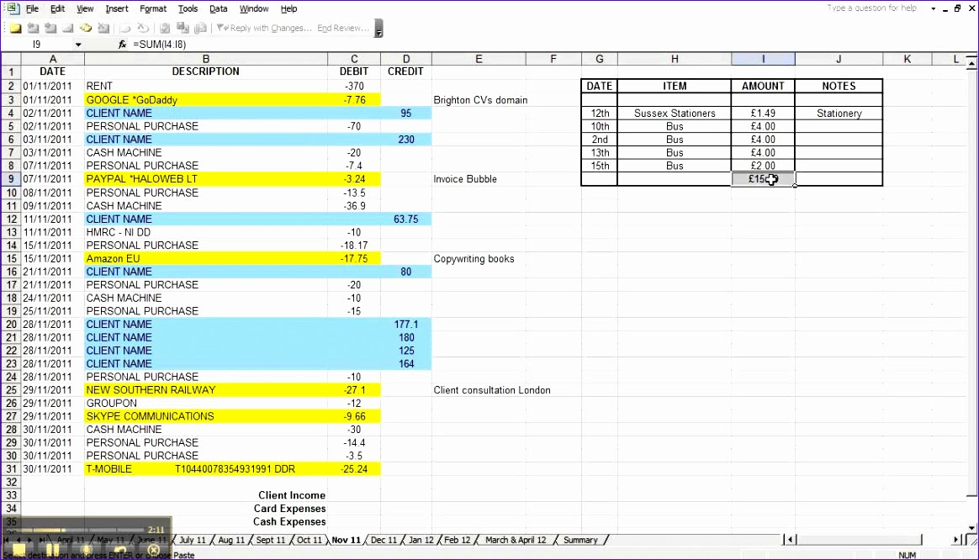Open the Edit menu
The height and width of the screenshot is (560, 979).
click(57, 8)
